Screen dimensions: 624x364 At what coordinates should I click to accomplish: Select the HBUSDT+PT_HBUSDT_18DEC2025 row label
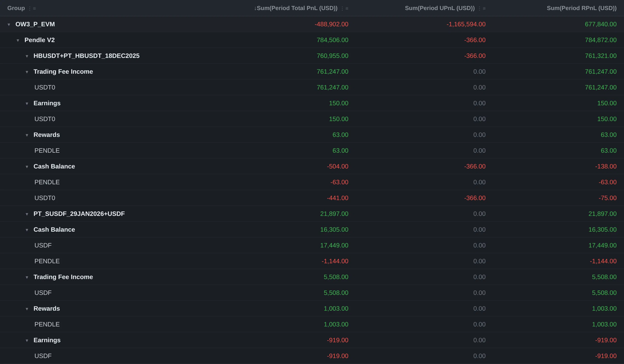86,56
